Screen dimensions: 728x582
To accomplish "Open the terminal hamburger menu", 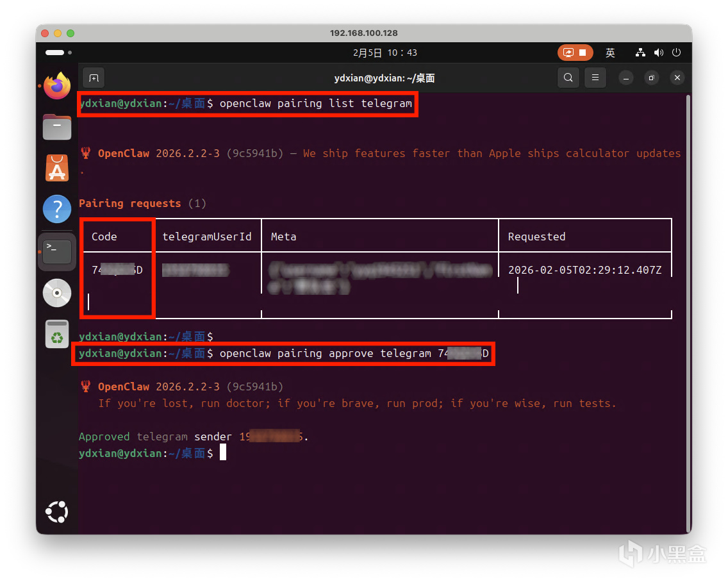I will pyautogui.click(x=595, y=78).
